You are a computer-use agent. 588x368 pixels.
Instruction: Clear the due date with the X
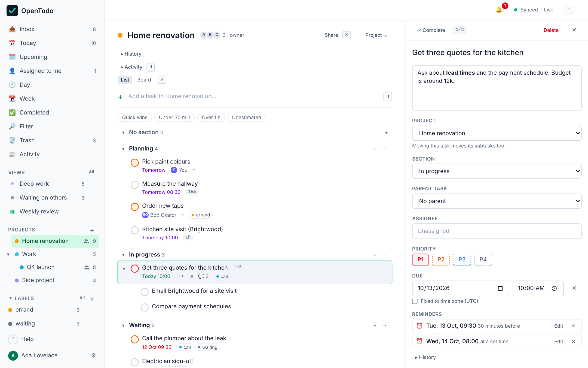574,288
